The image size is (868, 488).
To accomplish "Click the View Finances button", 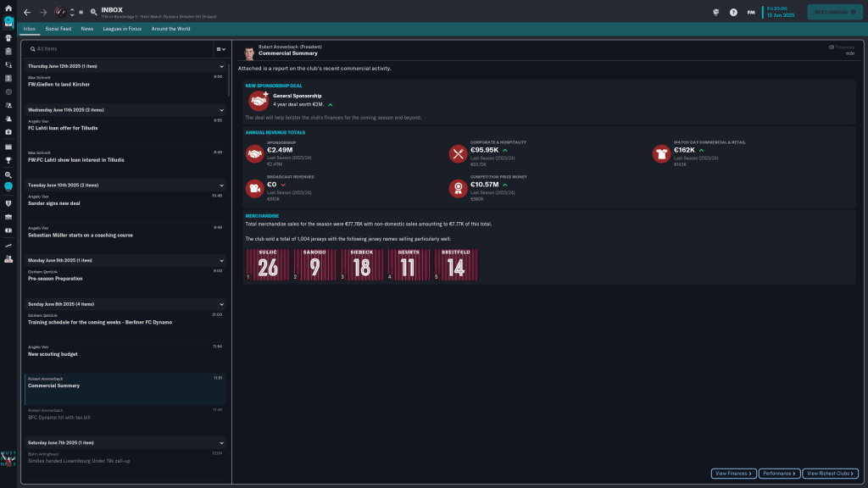I will pyautogui.click(x=732, y=474).
